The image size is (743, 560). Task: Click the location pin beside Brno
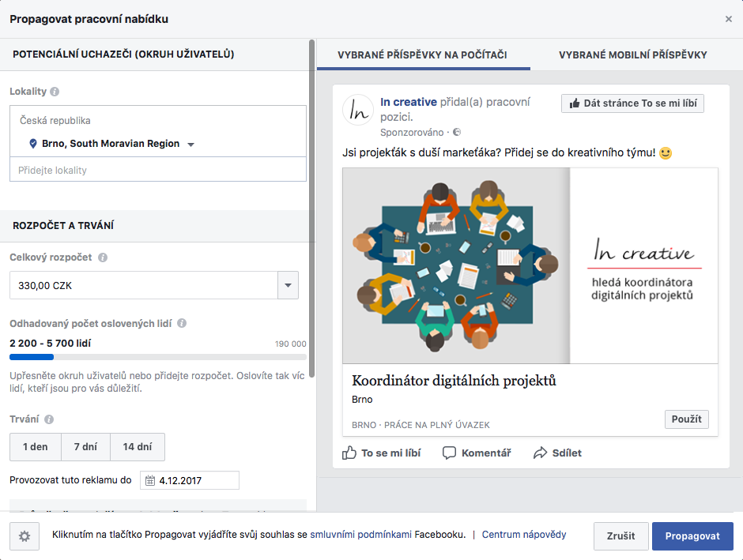click(x=32, y=145)
